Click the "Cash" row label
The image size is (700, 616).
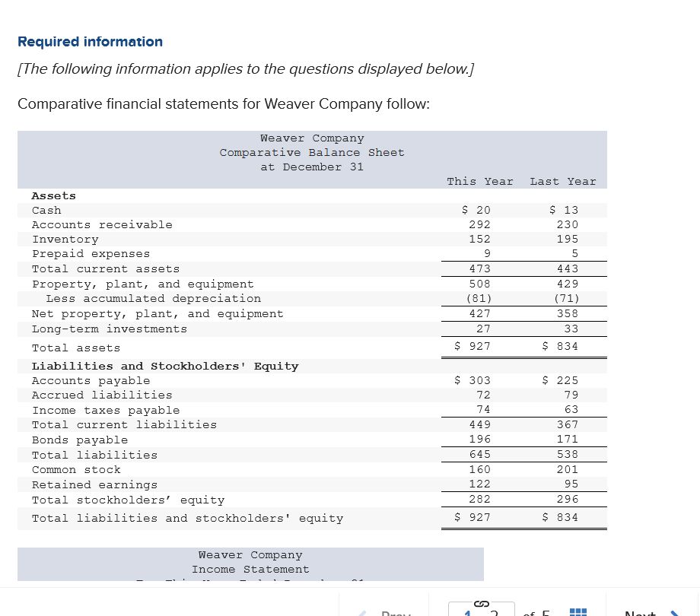[x=46, y=210]
